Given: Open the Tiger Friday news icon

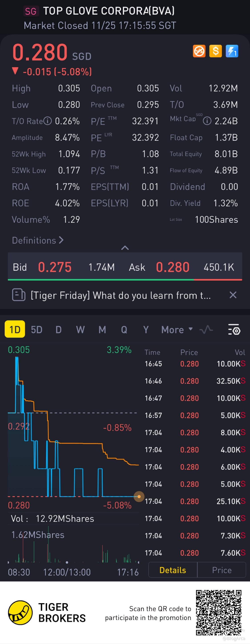Looking at the screenshot, I should coord(19,295).
